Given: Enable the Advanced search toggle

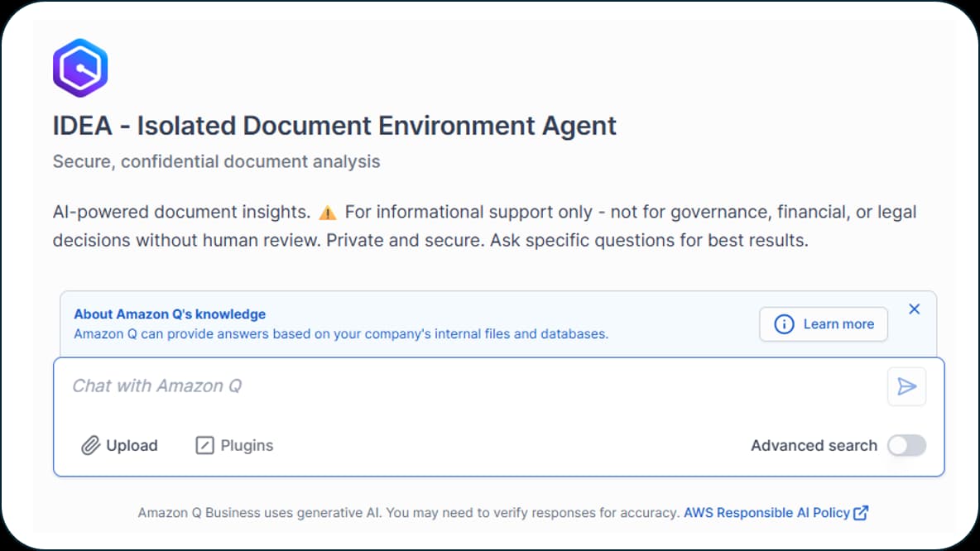Looking at the screenshot, I should click(x=906, y=446).
